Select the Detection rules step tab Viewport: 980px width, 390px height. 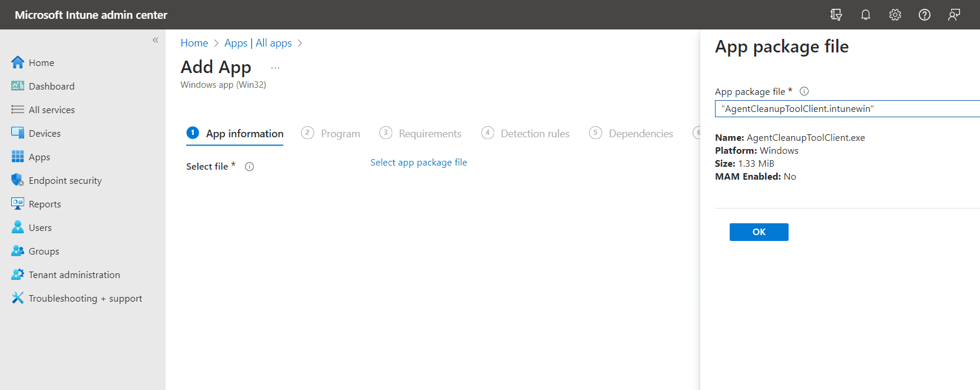pos(525,134)
